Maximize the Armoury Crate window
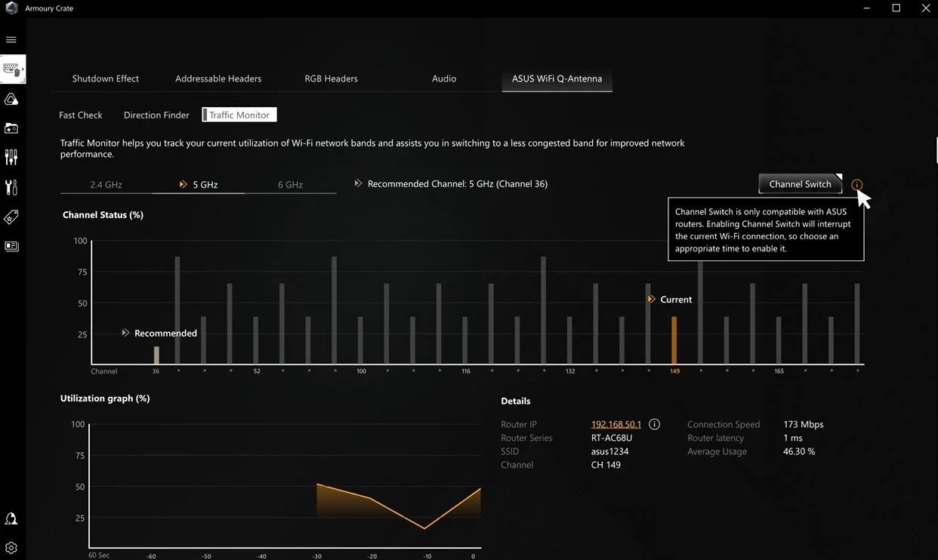Viewport: 938px width, 560px height. [896, 8]
